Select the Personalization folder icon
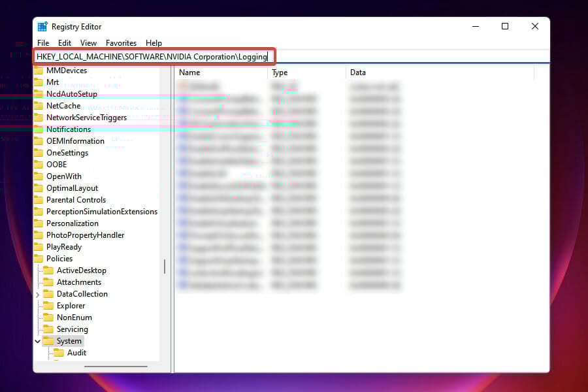Screen dimensions: 588x392 [x=39, y=223]
